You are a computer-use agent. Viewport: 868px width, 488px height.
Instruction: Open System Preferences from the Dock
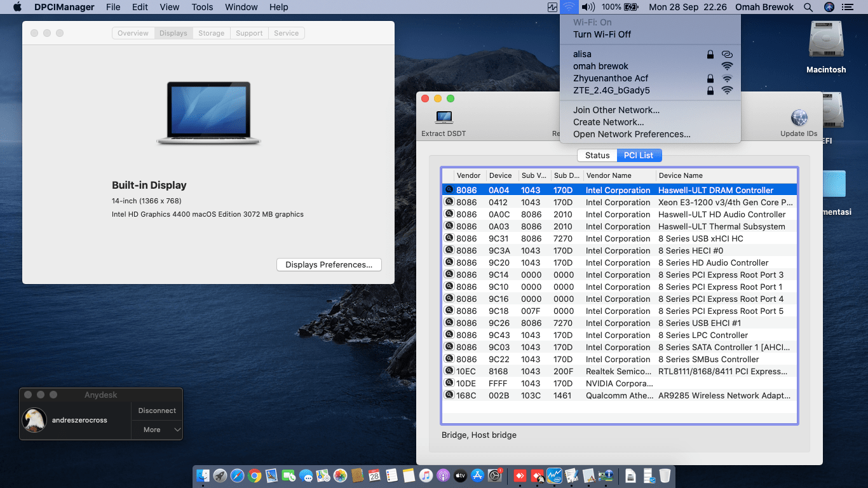(x=494, y=475)
